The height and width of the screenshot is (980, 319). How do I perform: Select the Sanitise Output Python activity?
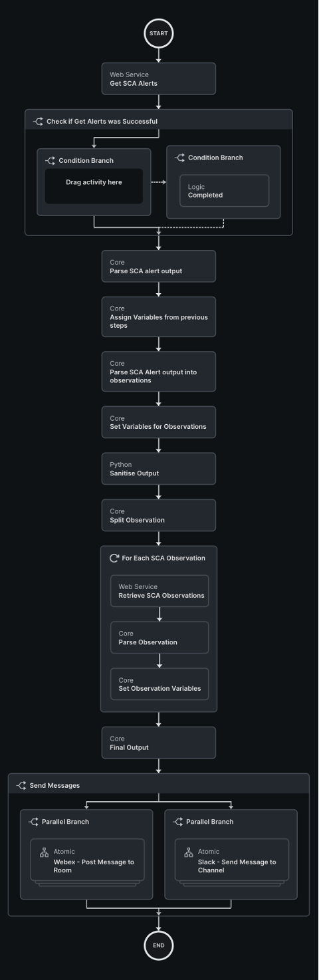(159, 469)
